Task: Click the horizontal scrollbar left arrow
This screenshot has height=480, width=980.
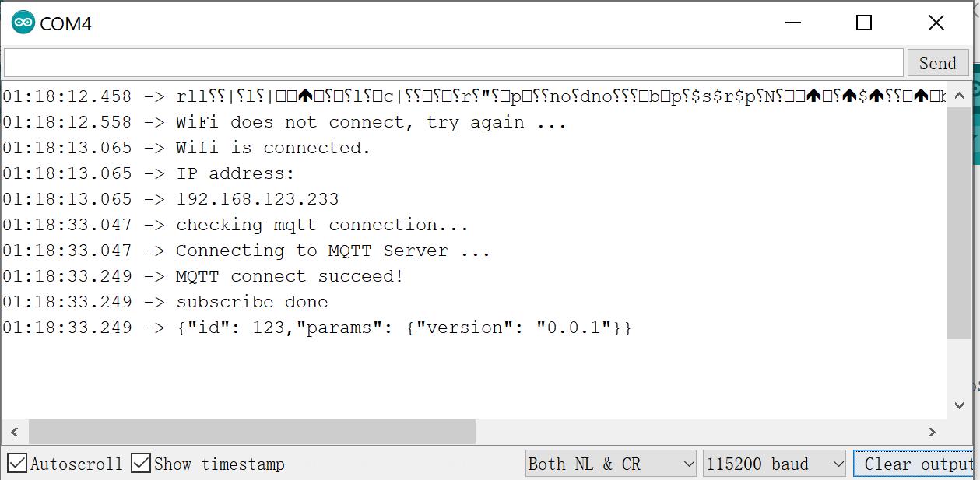Action: (x=14, y=432)
